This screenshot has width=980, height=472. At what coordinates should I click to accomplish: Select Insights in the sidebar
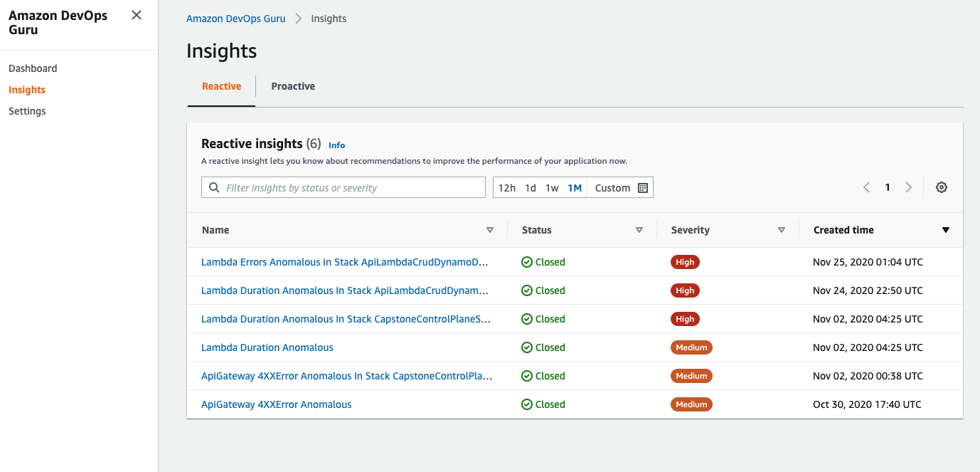(x=27, y=90)
